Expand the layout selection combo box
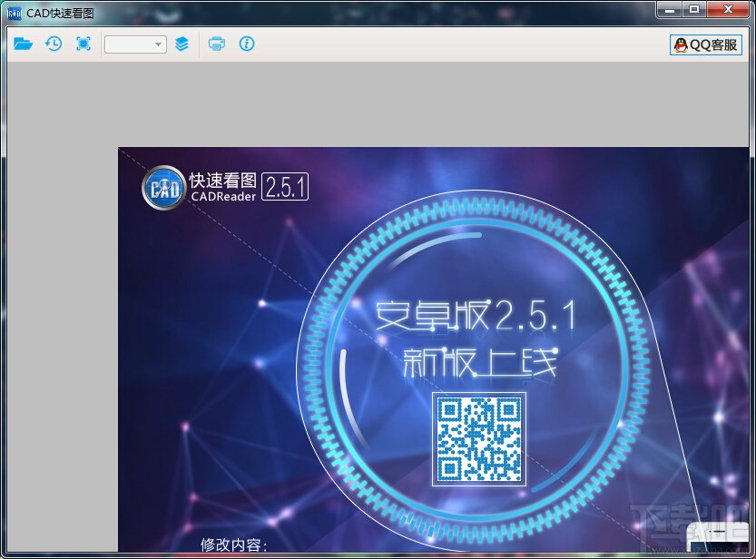Screen dimensions: 756x559 pyautogui.click(x=135, y=44)
